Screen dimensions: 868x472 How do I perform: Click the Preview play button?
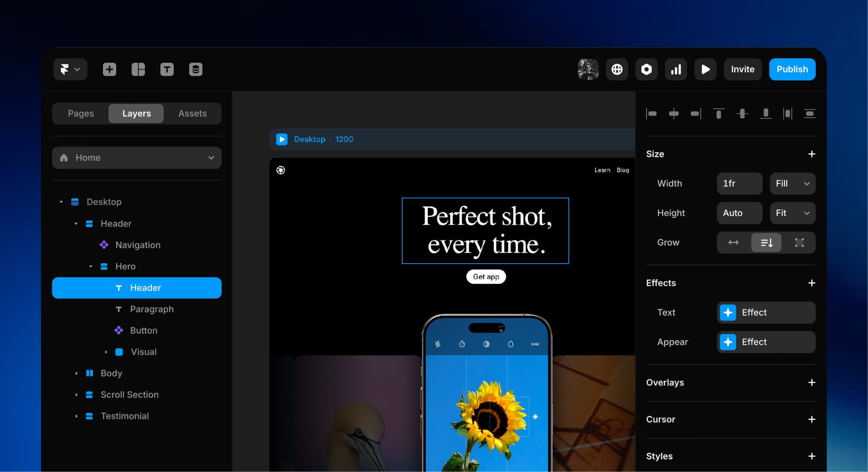coord(705,69)
